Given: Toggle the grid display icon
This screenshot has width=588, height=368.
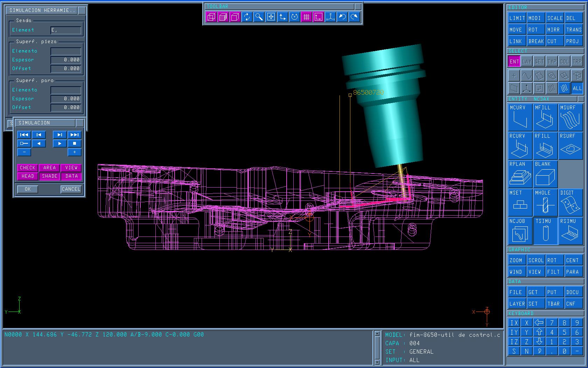Looking at the screenshot, I should pos(307,17).
